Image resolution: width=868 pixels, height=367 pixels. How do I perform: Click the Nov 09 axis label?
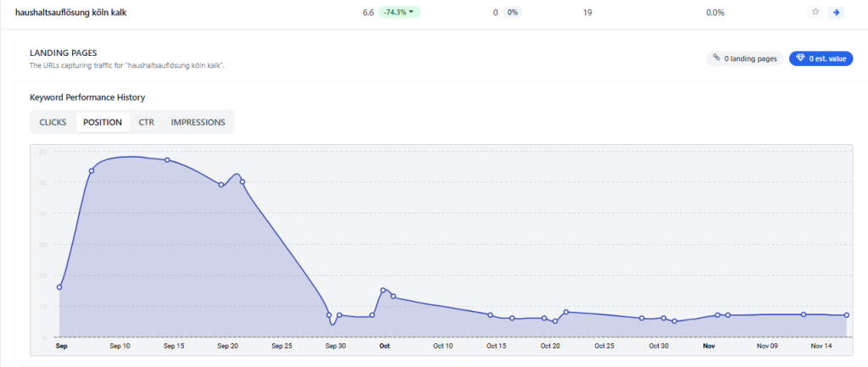767,346
